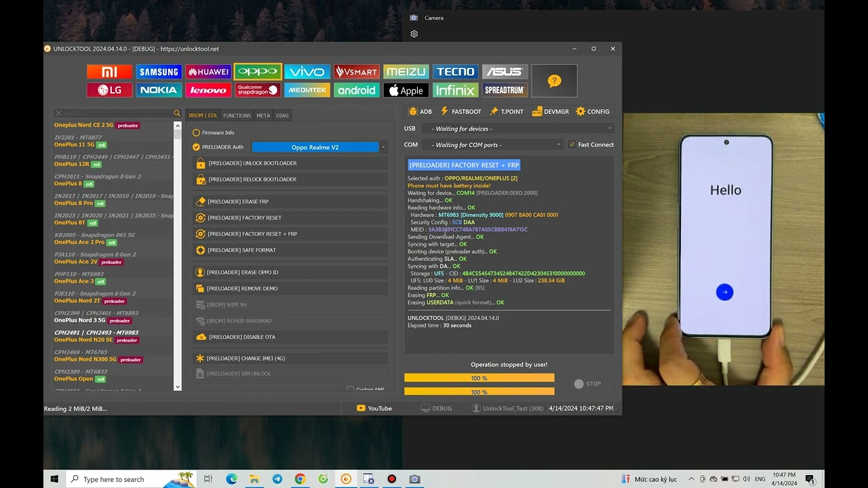Open the CONFIG settings
Image resolution: width=868 pixels, height=488 pixels.
point(593,112)
